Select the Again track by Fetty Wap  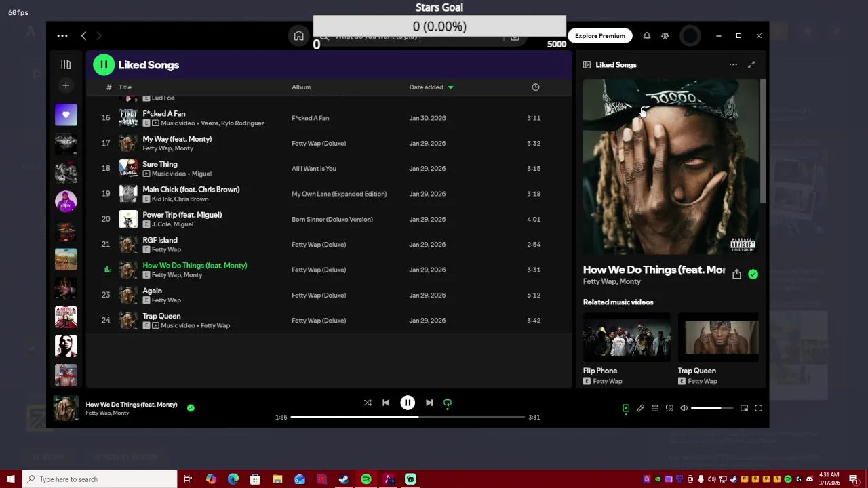click(x=329, y=295)
